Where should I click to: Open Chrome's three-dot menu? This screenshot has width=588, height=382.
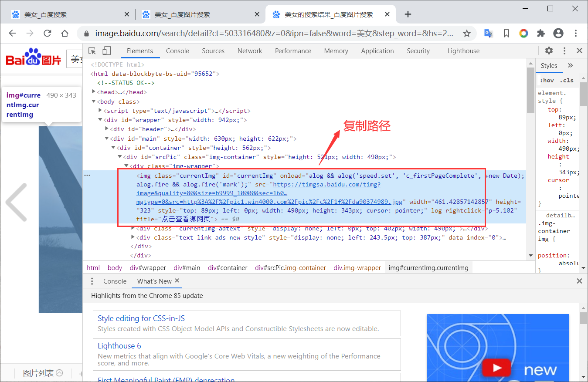tap(576, 33)
